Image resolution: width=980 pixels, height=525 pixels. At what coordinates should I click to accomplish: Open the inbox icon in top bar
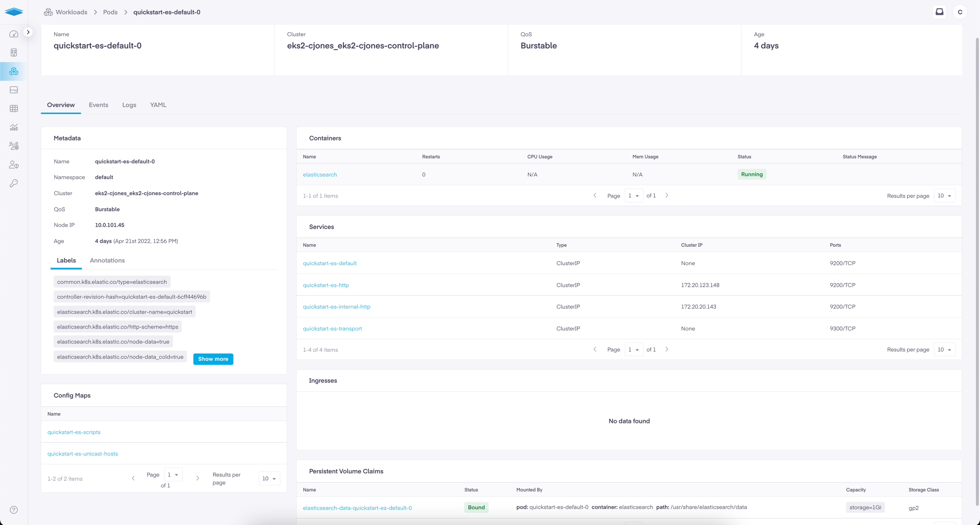(939, 12)
